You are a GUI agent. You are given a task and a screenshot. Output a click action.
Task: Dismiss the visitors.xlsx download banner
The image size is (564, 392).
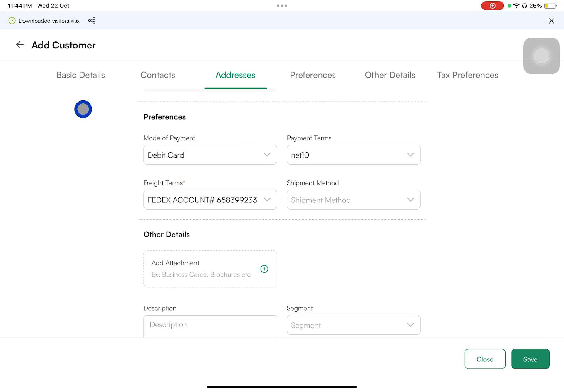coord(551,21)
